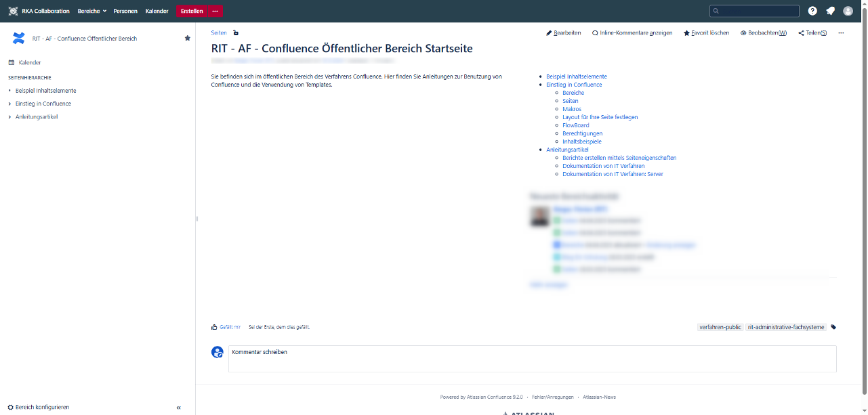
Task: Open Layout für Ihre Seite festlegen
Action: (x=600, y=117)
